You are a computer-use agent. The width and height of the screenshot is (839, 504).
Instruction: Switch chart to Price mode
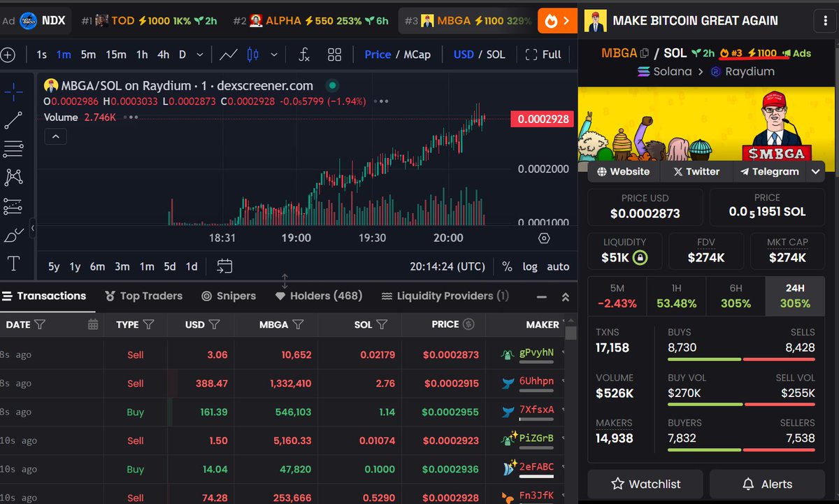coord(378,55)
